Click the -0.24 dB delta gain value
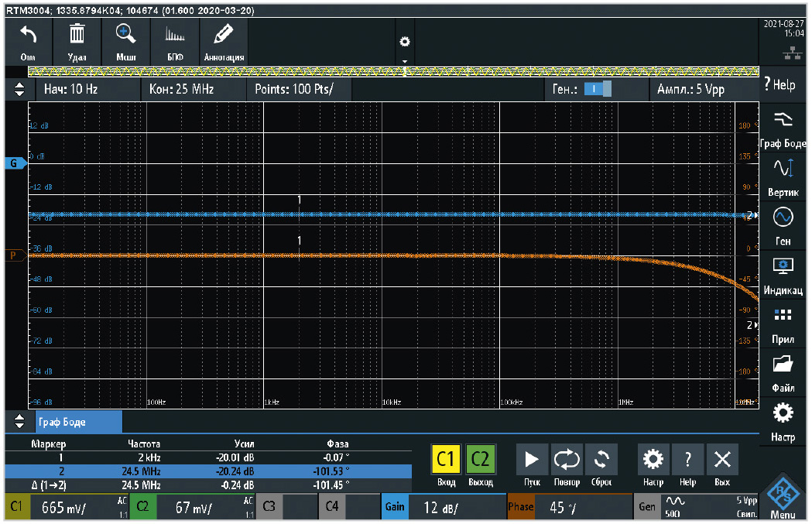812x524 pixels. 237,485
